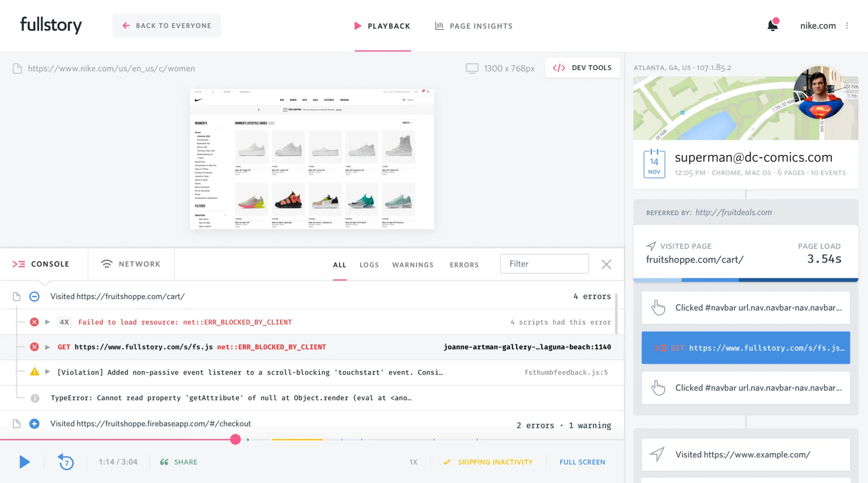Click the info icon beside TypeError message
Screen dimensions: 868x483
tap(35, 398)
